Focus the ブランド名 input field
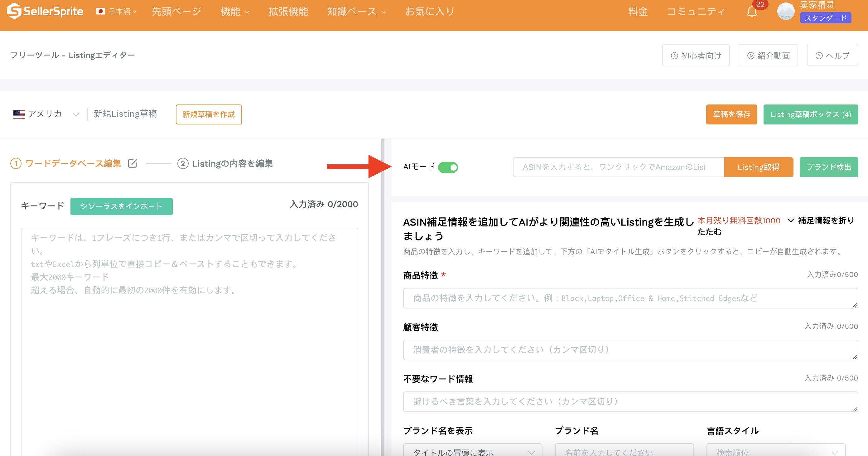Screen dimensions: 868x456 (624, 451)
